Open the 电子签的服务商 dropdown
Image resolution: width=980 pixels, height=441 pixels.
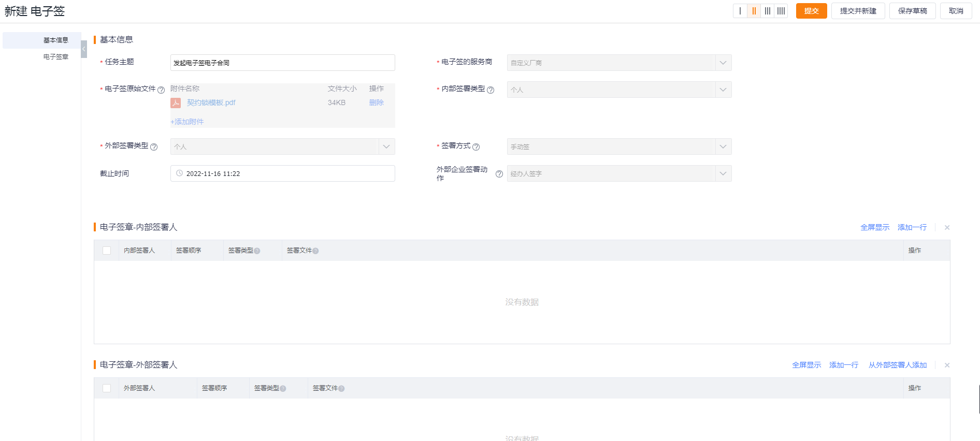tap(619, 63)
